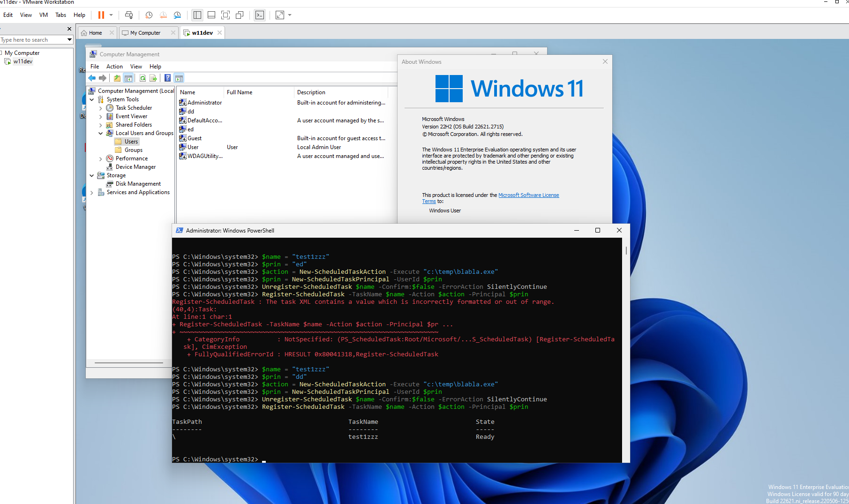Image resolution: width=849 pixels, height=504 pixels.
Task: Click the Export List icon
Action: (x=153, y=78)
